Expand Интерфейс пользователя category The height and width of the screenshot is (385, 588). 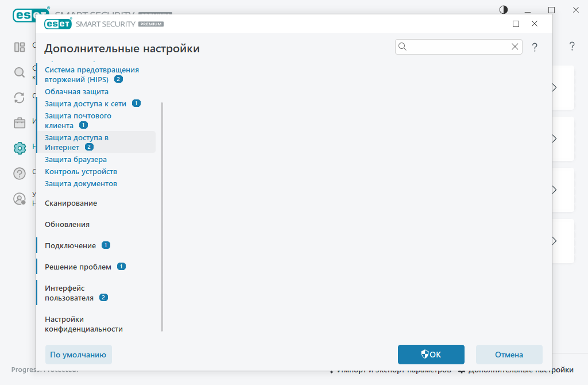coord(69,293)
